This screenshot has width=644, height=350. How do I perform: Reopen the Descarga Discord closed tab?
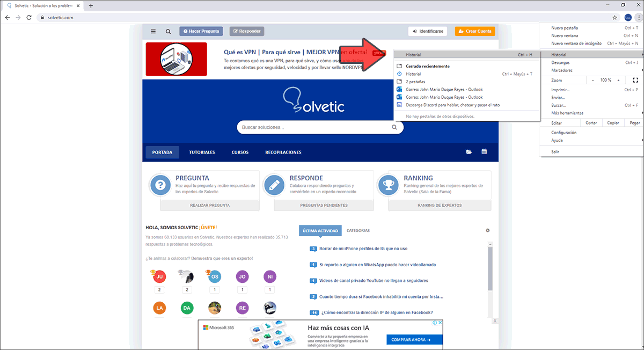(x=466, y=105)
